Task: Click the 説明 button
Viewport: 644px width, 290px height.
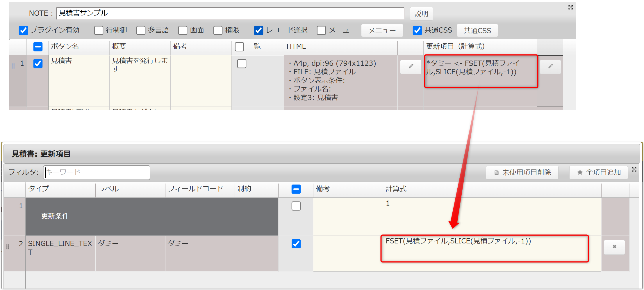Action: click(421, 14)
